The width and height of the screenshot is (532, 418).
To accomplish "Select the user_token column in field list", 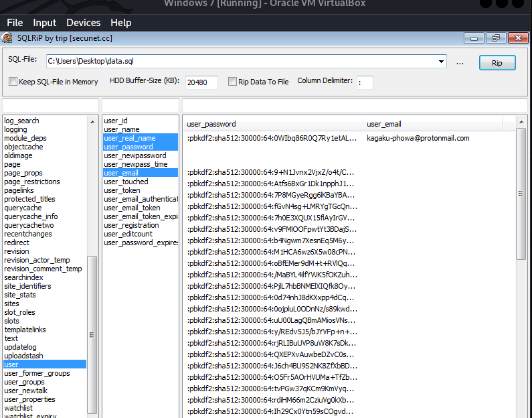I will (x=122, y=190).
